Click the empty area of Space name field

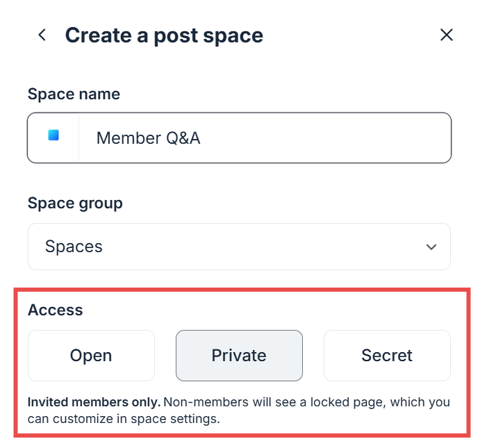pyautogui.click(x=324, y=138)
